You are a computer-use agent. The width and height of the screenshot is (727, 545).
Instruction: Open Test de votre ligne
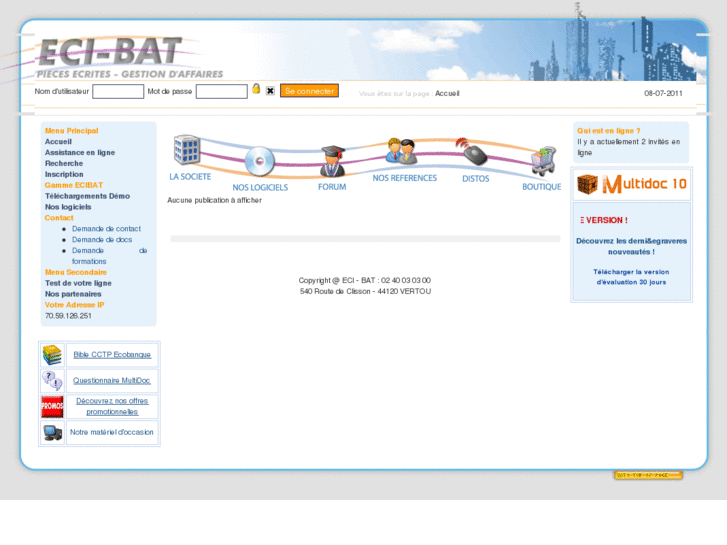78,283
